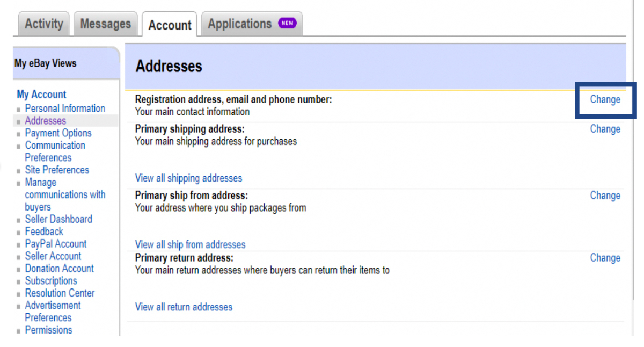This screenshot has height=347, width=644.
Task: Open the Applications tab
Action: [252, 24]
